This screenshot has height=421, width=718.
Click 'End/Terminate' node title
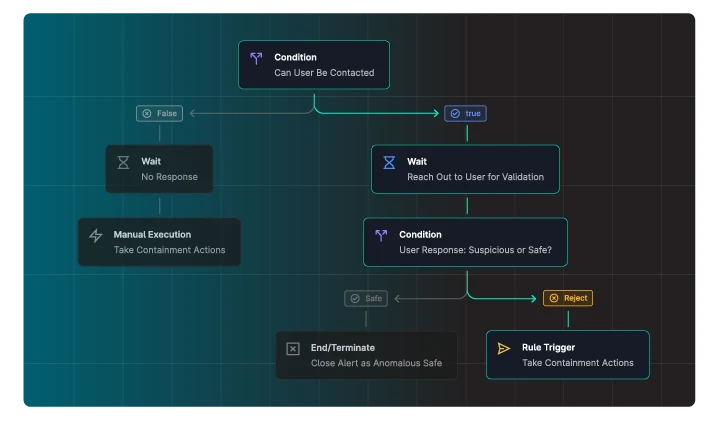(343, 348)
